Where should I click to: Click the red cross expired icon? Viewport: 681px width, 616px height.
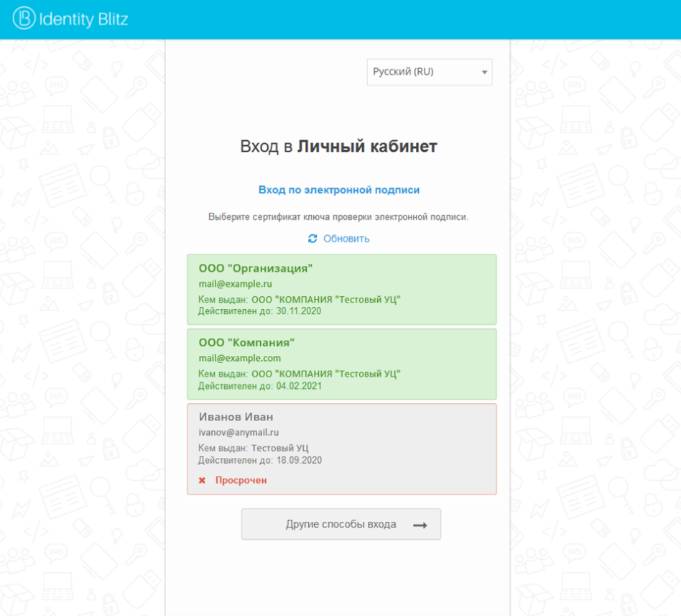203,480
